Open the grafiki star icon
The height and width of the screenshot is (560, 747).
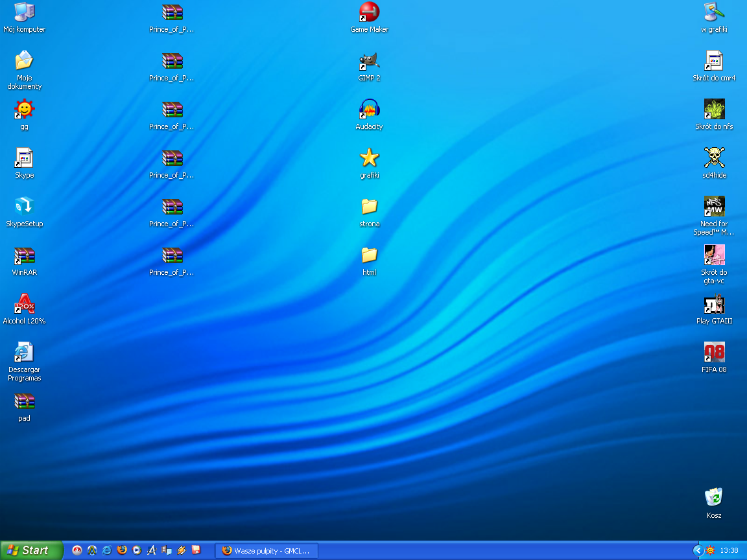pyautogui.click(x=369, y=158)
